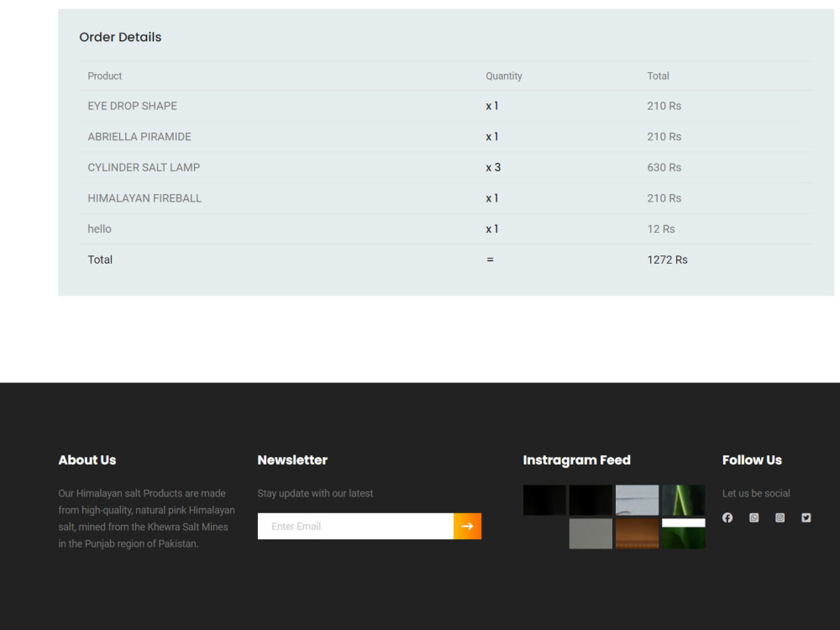This screenshot has height=630, width=840.
Task: Open the Instagram social icon
Action: pos(780,517)
